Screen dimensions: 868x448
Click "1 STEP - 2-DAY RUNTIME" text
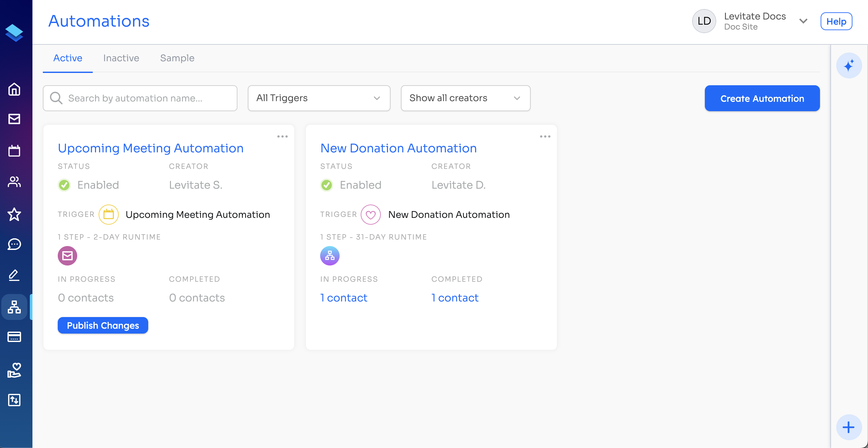[109, 237]
